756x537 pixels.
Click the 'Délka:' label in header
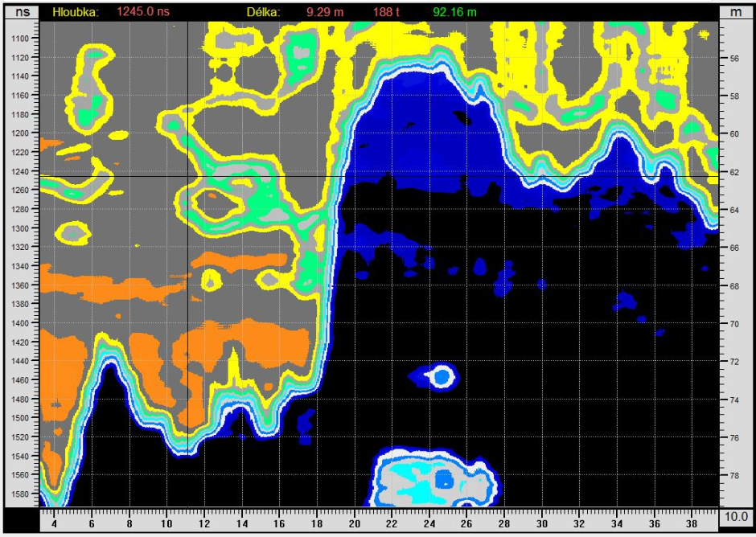click(x=263, y=12)
